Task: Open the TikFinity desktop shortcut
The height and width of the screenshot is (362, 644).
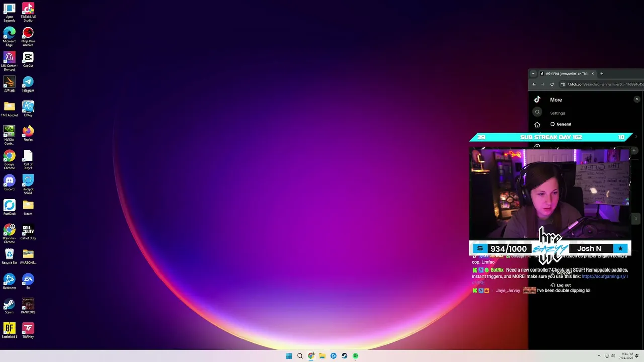Action: [x=28, y=330]
